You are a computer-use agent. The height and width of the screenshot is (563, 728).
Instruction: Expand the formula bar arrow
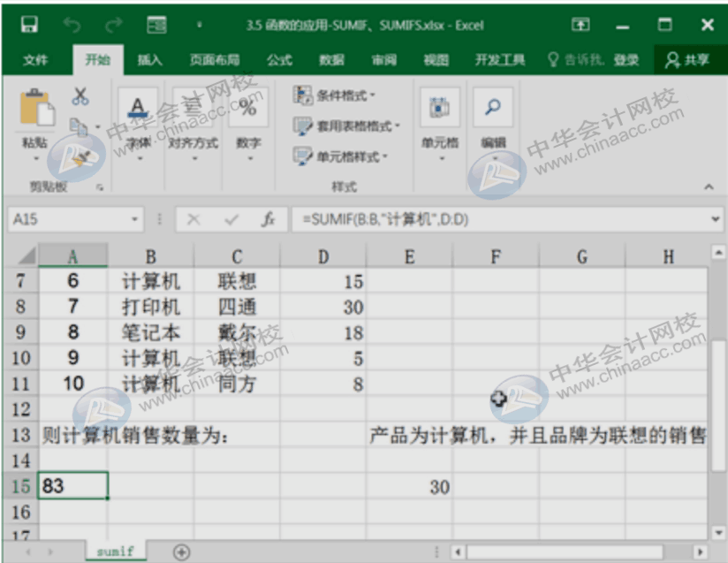click(x=716, y=219)
